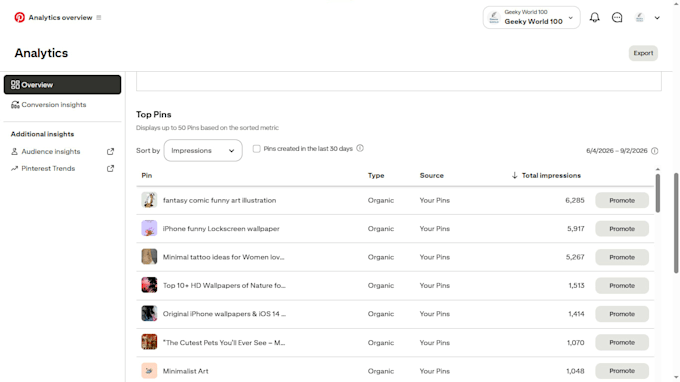The height and width of the screenshot is (382, 680).
Task: Click the 5,917 impressions value
Action: tap(575, 229)
